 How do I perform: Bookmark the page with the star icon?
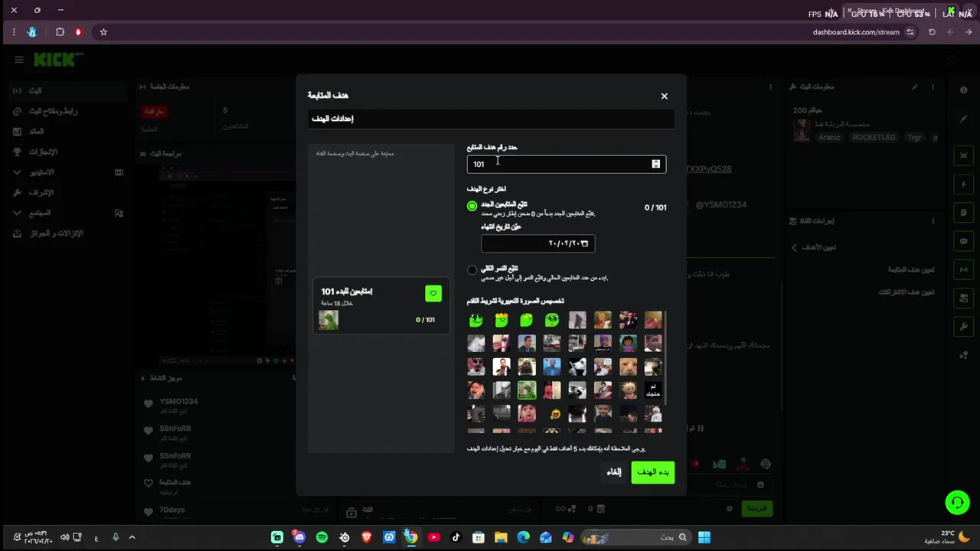tap(103, 32)
